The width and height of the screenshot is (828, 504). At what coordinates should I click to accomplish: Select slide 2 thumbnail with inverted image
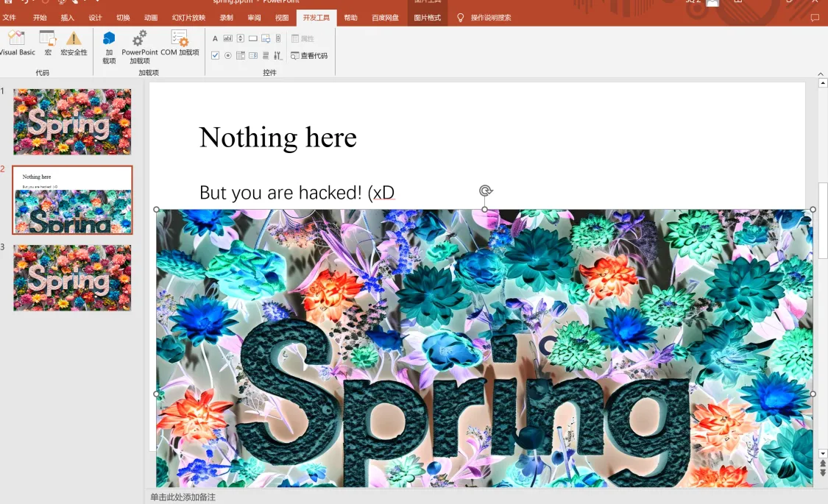click(x=72, y=200)
